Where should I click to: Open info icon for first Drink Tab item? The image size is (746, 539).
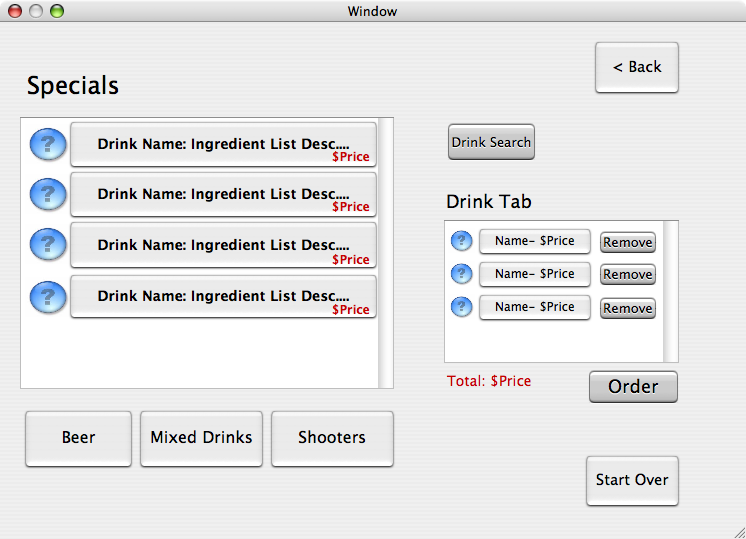(461, 241)
